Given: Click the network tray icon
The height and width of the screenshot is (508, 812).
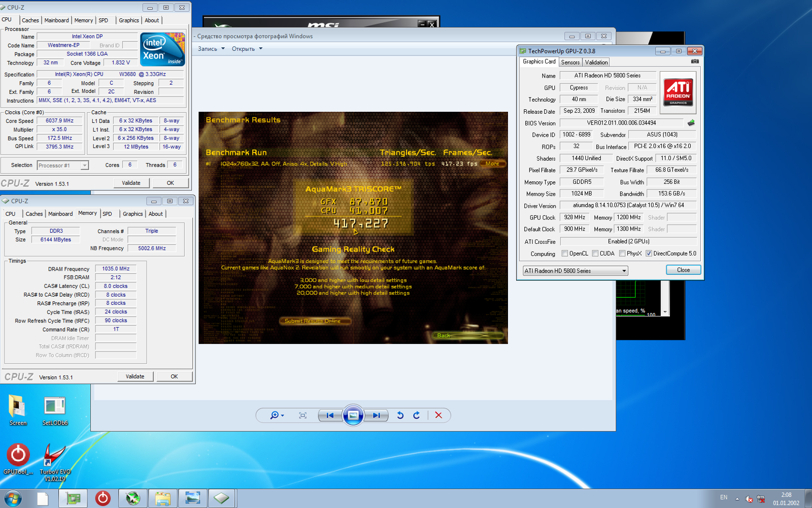Looking at the screenshot, I should click(761, 499).
